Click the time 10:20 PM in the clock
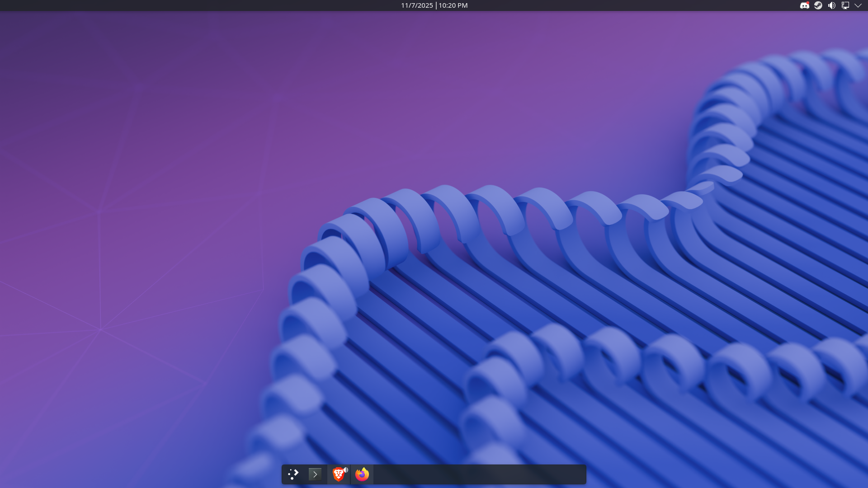 tap(453, 5)
